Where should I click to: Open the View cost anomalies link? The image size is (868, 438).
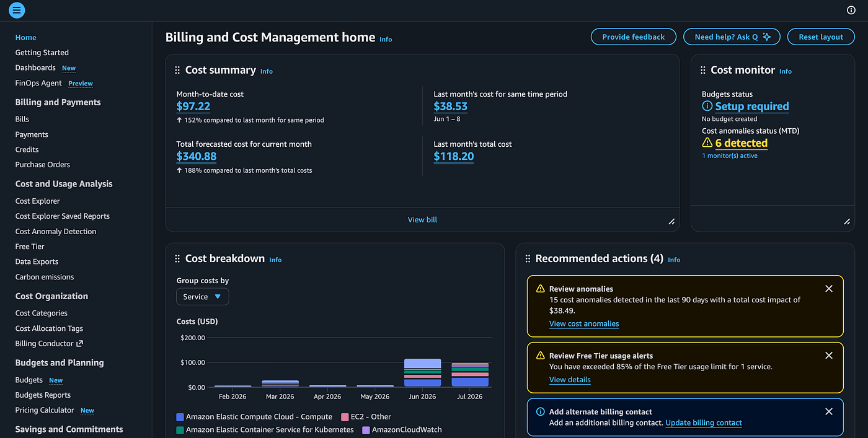tap(584, 323)
